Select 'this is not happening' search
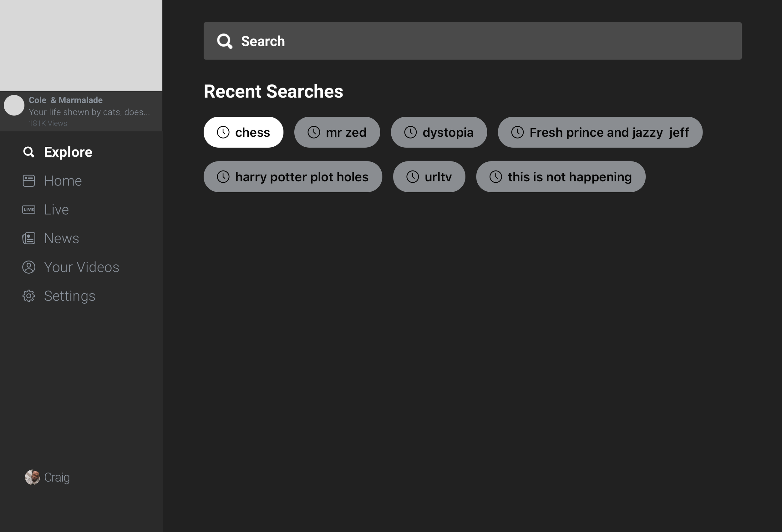This screenshot has width=782, height=532. [560, 177]
